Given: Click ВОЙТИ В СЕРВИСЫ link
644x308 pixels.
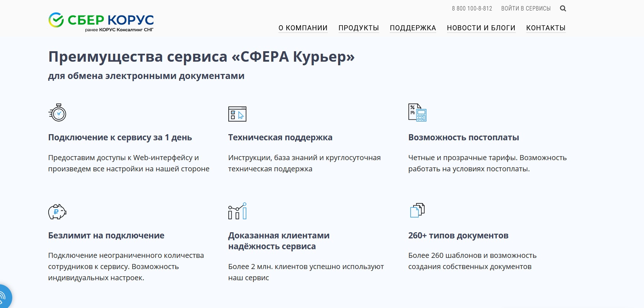Looking at the screenshot, I should coord(526,8).
